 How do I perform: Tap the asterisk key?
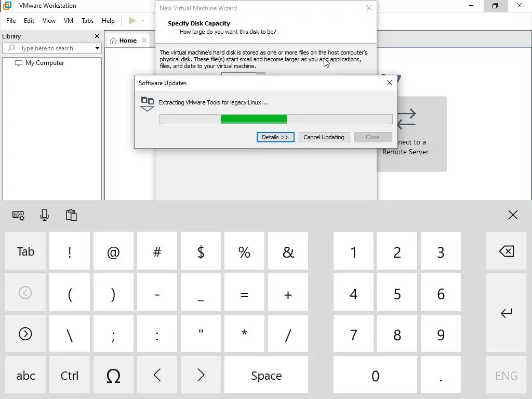pos(244,334)
